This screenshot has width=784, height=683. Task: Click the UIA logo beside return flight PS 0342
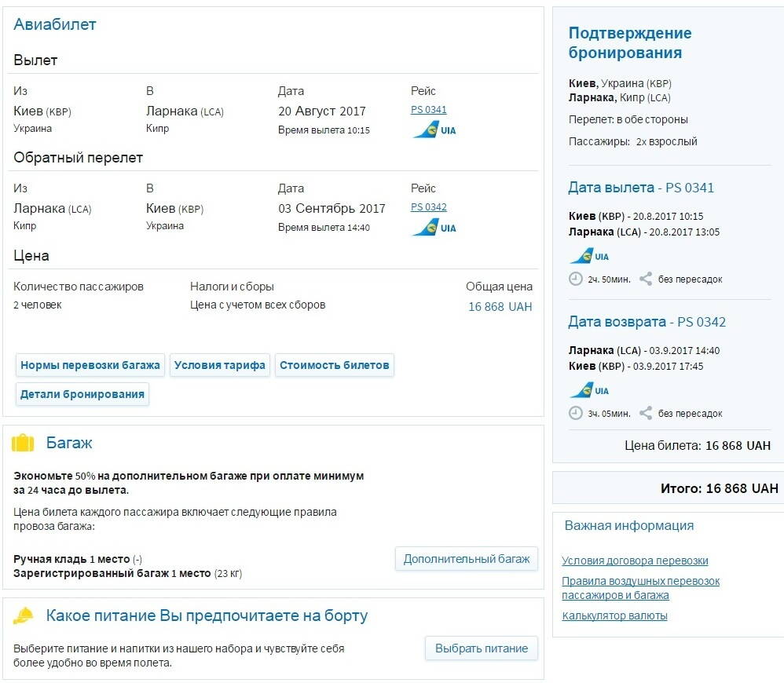click(x=434, y=228)
